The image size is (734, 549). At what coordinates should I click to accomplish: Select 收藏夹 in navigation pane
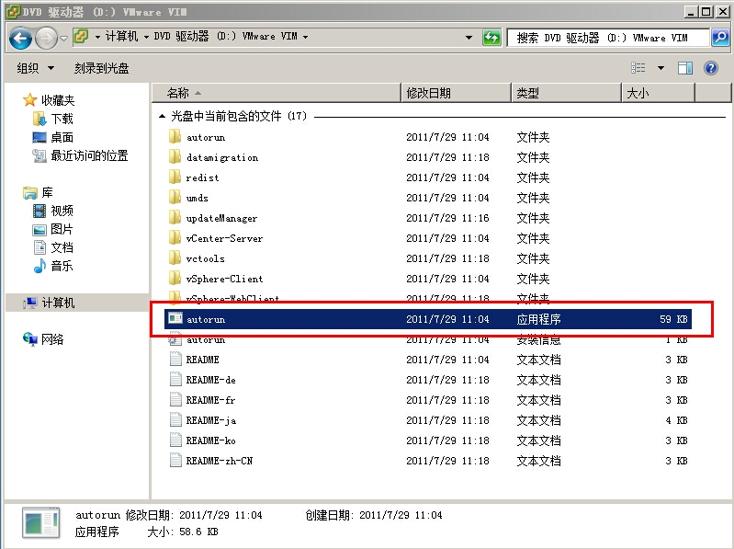pos(58,100)
